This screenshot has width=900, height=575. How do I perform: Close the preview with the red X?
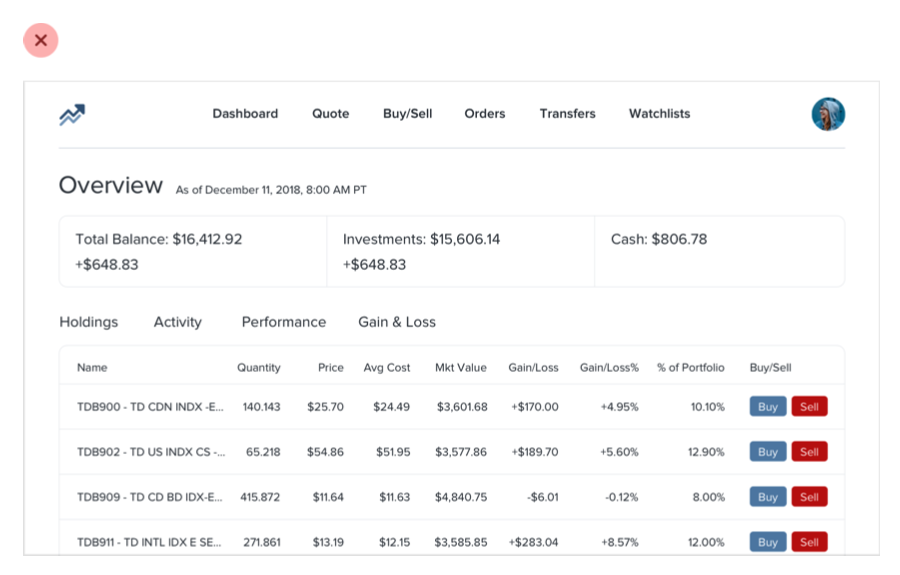coord(41,40)
